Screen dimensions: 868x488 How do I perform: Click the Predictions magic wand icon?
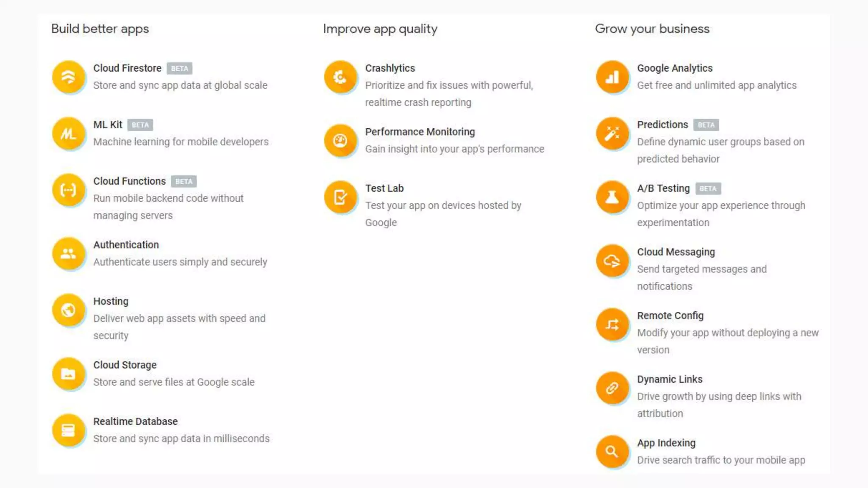tap(612, 133)
